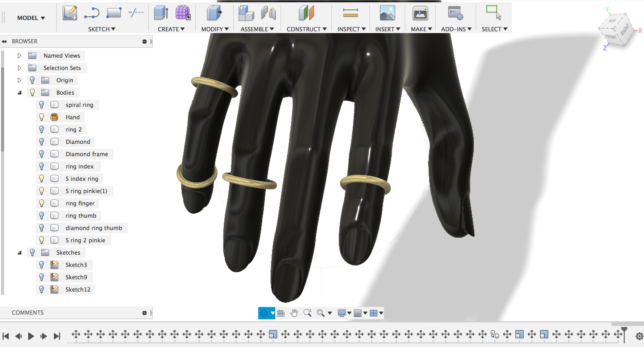
Task: Open the MODEL workspace dropdown
Action: coord(31,18)
